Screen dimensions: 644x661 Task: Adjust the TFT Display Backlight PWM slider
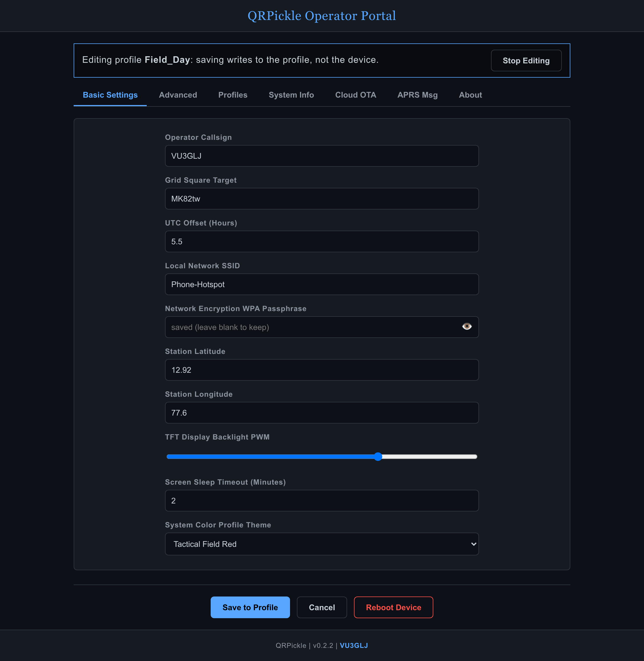coord(322,456)
